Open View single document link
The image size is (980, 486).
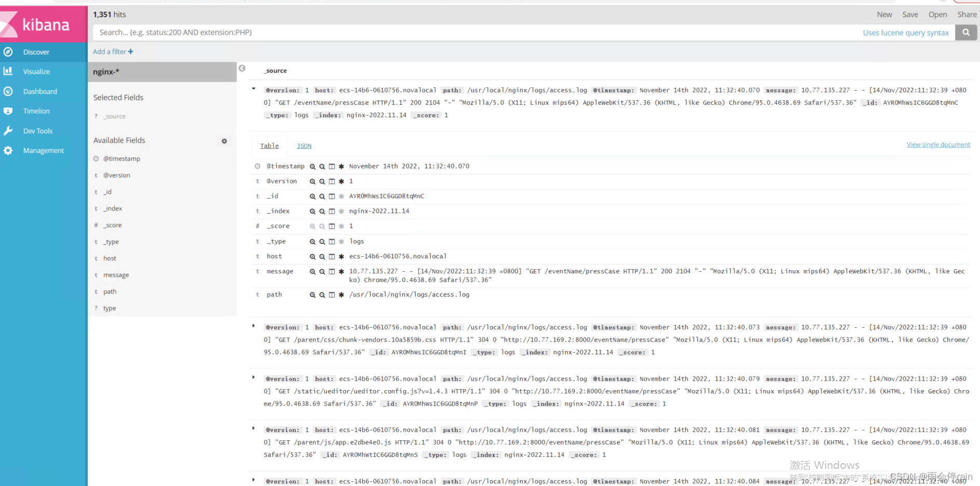click(x=938, y=145)
